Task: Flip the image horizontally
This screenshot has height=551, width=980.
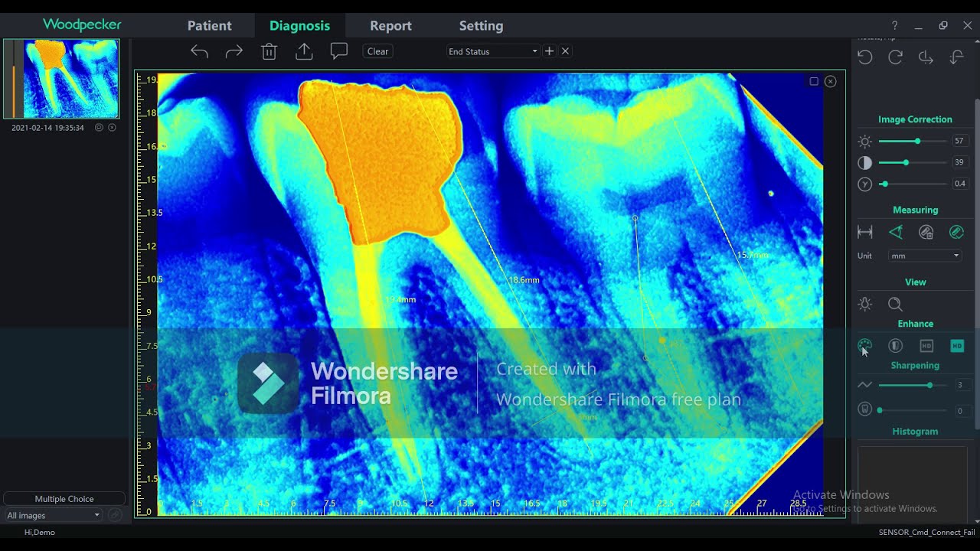Action: 926,57
